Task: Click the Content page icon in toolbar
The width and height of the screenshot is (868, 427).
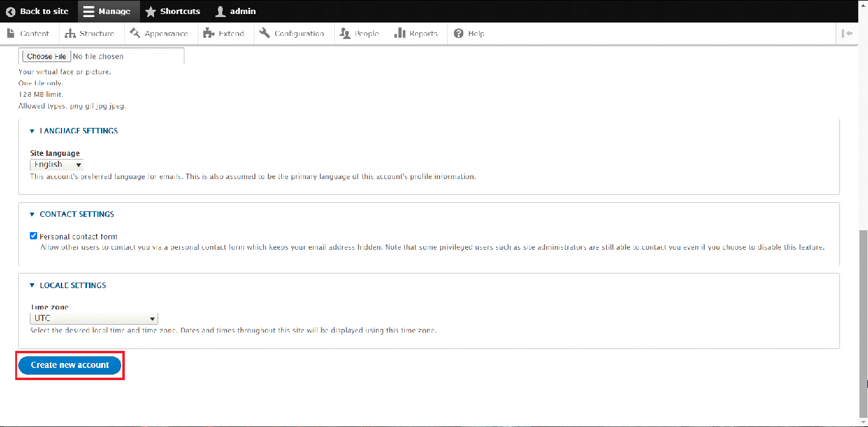Action: 10,34
